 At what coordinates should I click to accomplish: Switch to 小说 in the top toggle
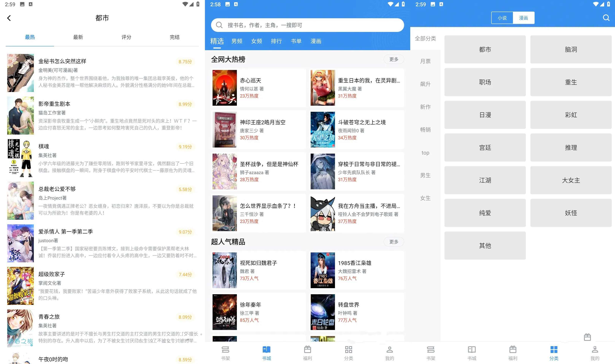tap(502, 18)
